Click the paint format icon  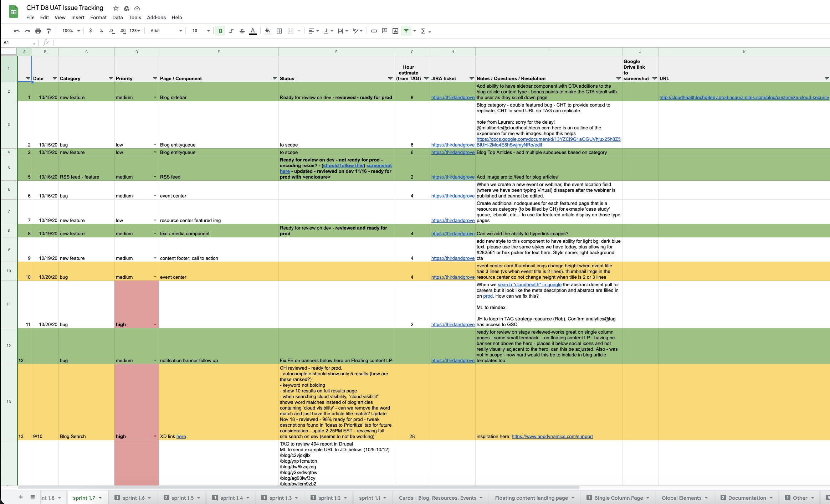click(x=49, y=31)
